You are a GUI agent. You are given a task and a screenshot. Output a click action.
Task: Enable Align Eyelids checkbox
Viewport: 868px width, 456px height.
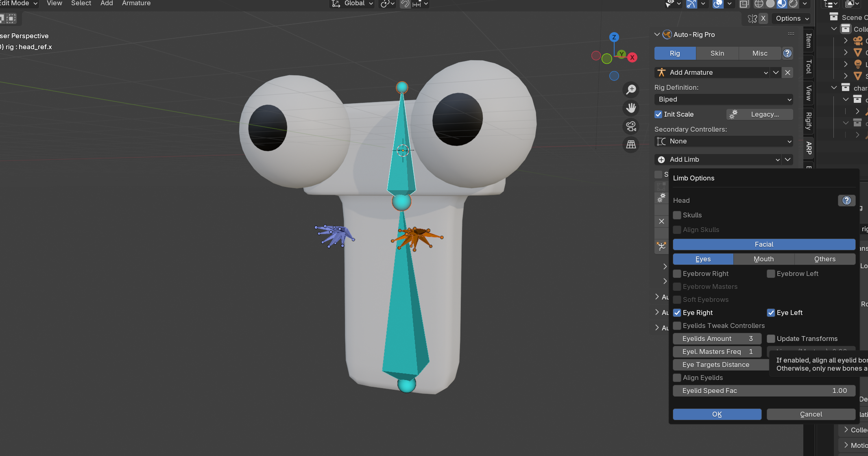[677, 378]
